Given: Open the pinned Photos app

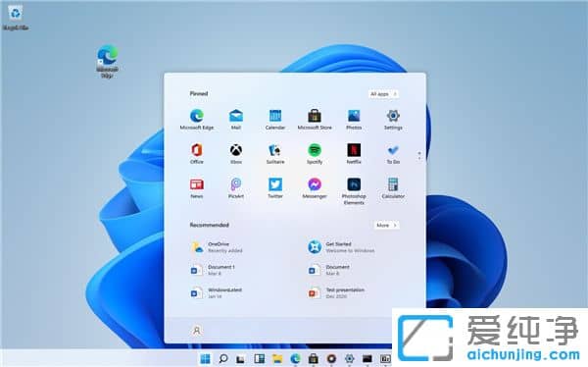Looking at the screenshot, I should (x=354, y=120).
